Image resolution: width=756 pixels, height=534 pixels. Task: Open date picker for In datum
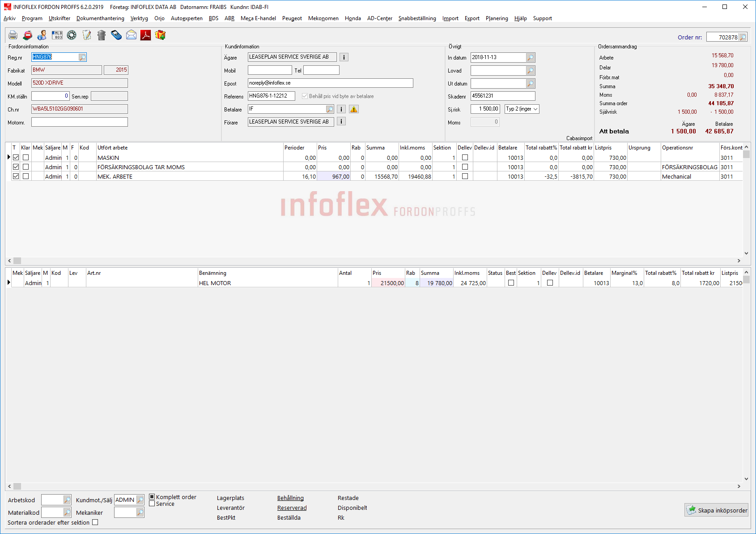tap(531, 57)
